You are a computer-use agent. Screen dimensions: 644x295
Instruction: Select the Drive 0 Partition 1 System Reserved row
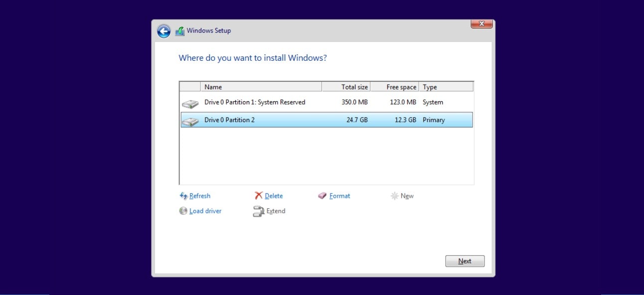[x=299, y=102]
